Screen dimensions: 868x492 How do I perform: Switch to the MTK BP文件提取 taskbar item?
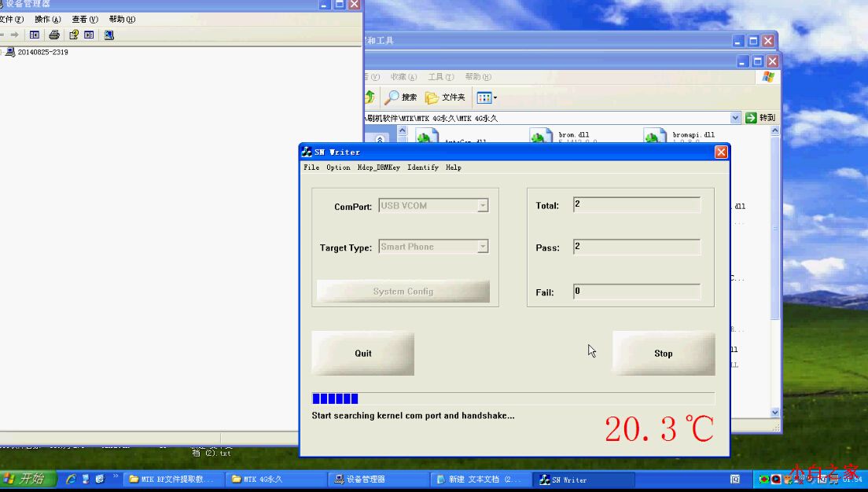[x=173, y=479]
